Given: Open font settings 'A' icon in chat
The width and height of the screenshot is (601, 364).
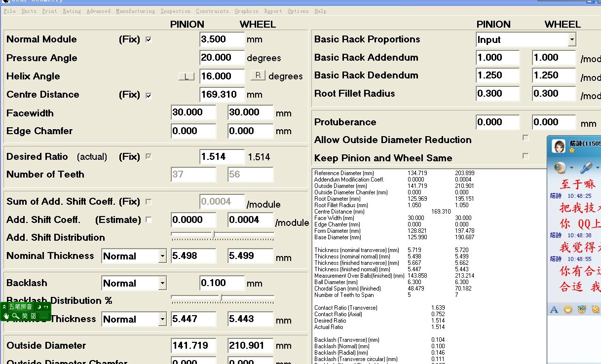Looking at the screenshot, I should pos(554,309).
